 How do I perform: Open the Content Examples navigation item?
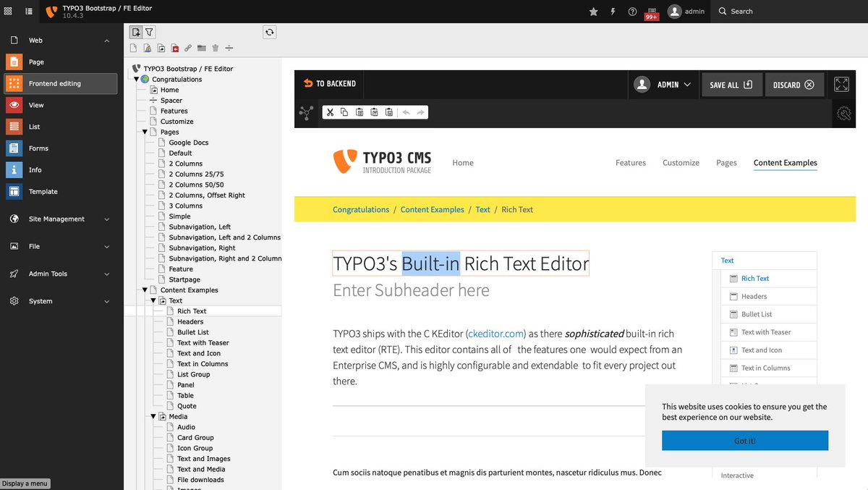786,163
